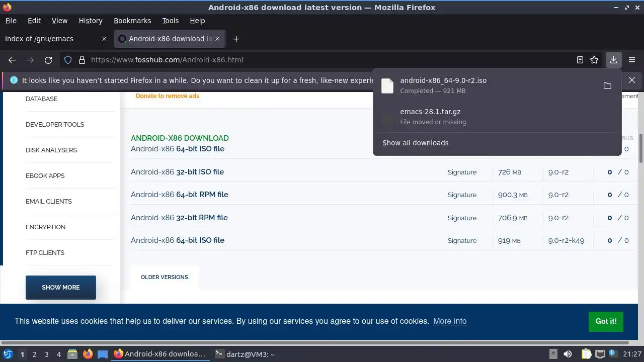644x362 pixels.
Task: Download Android-x86 32-bit RPM file
Action: [x=179, y=218]
